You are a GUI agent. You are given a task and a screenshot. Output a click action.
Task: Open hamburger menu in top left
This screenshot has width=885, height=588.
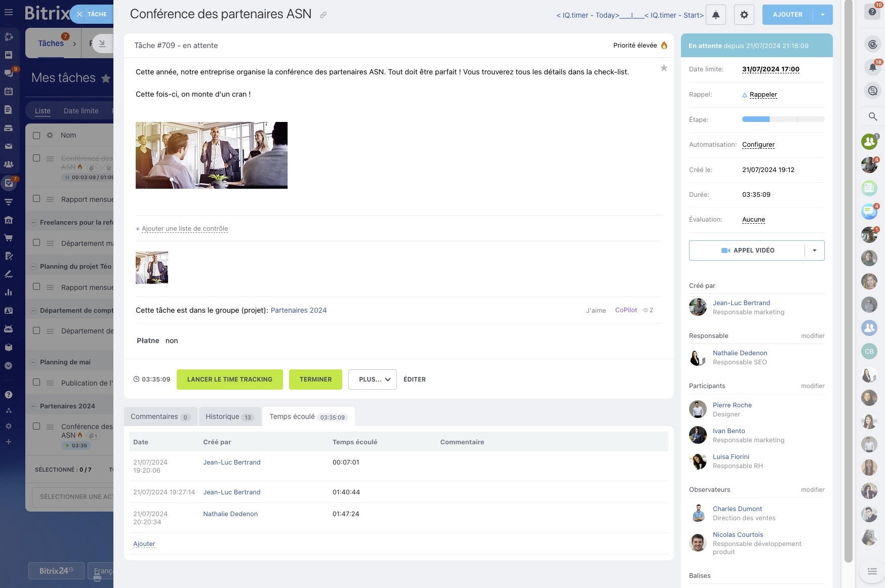(9, 12)
